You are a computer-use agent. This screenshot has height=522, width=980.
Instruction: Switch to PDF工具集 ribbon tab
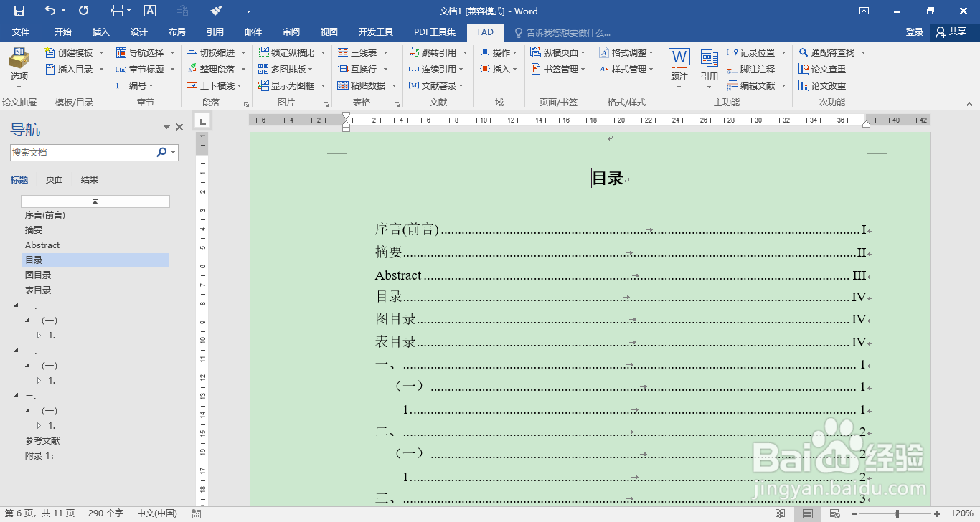435,32
